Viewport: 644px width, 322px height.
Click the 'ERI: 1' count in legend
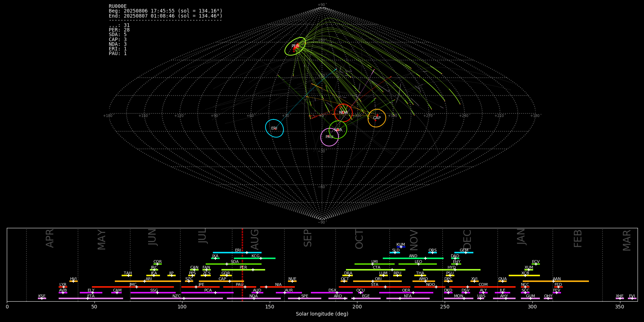tap(118, 49)
